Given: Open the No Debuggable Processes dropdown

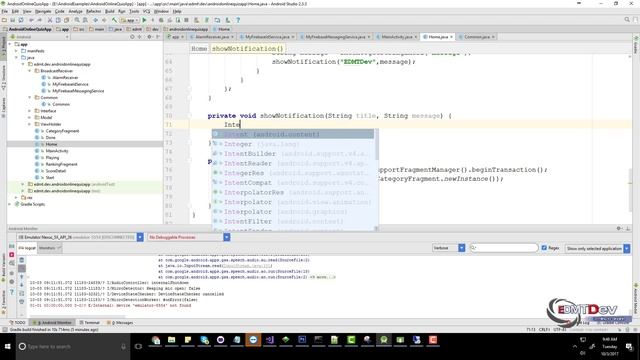Looking at the screenshot, I should (x=227, y=237).
